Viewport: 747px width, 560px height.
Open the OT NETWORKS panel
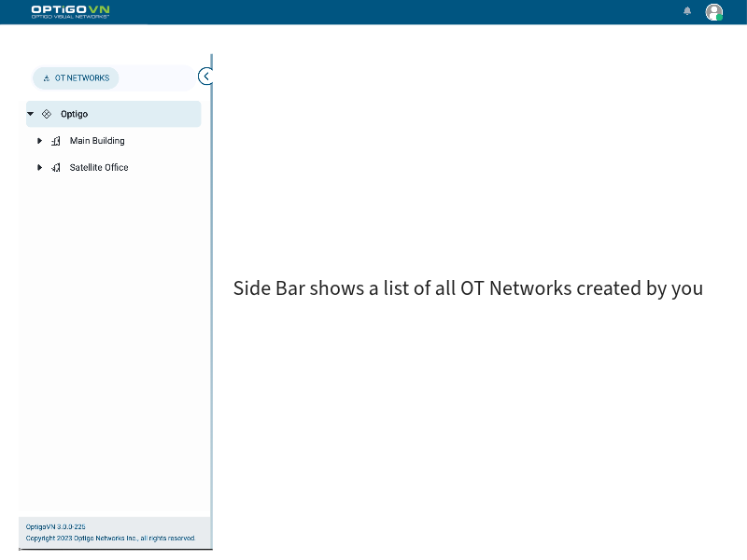tap(76, 78)
